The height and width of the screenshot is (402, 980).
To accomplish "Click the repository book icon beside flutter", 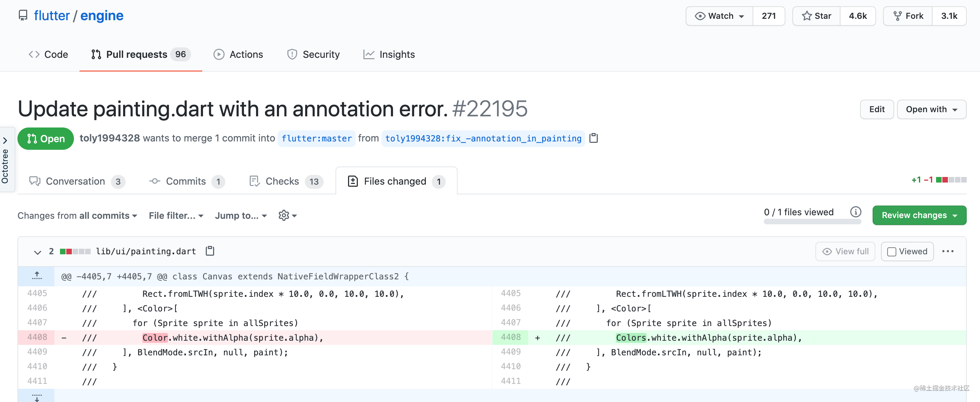I will [23, 16].
